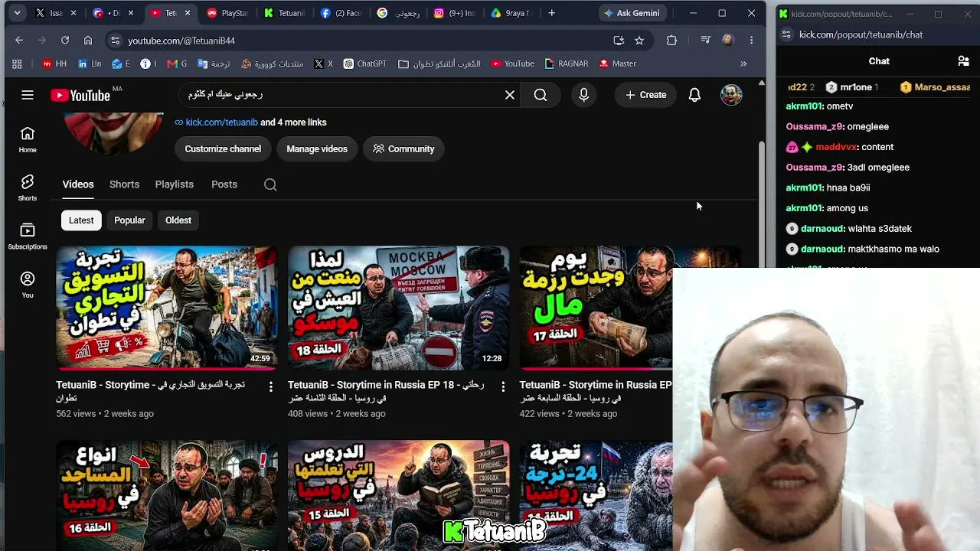Sort videos by Oldest
Image resolution: width=980 pixels, height=551 pixels.
point(178,220)
